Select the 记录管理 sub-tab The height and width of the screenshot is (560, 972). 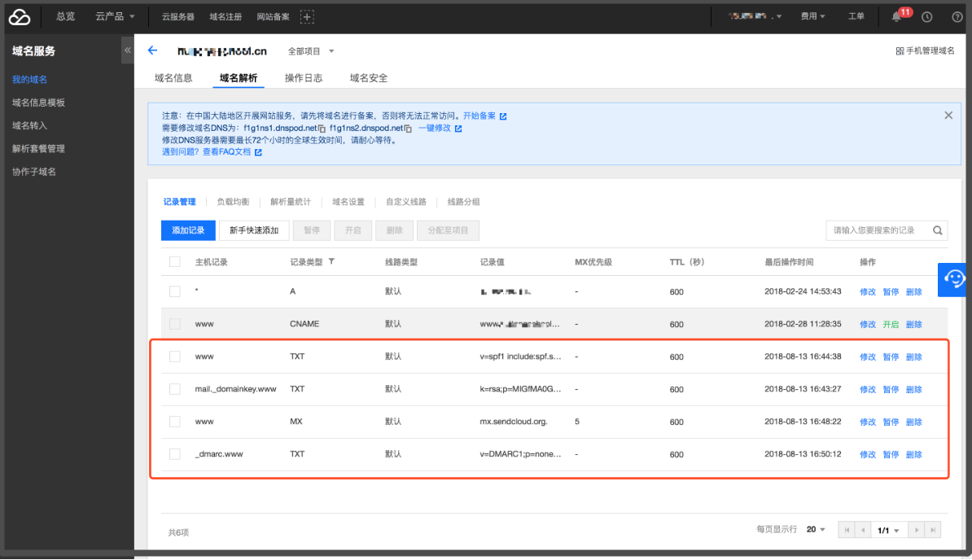click(x=179, y=202)
